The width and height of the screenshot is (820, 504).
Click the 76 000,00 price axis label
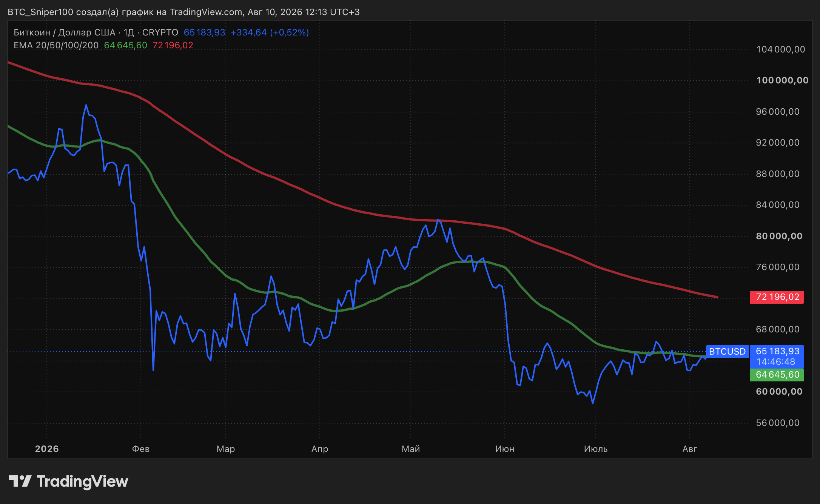[x=778, y=267]
